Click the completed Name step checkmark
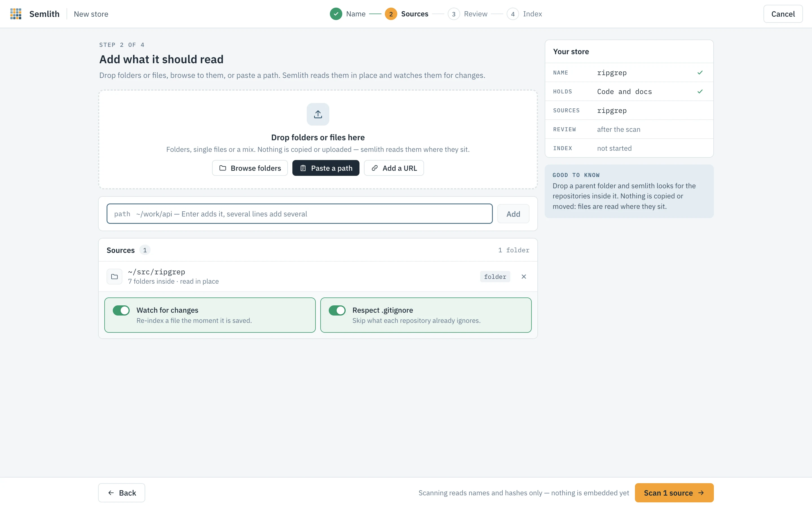Screen dimensions: 812x508 (x=336, y=14)
